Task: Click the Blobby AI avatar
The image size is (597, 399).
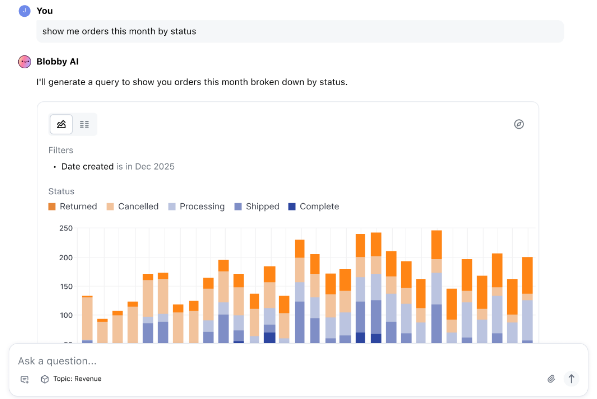Action: click(24, 61)
